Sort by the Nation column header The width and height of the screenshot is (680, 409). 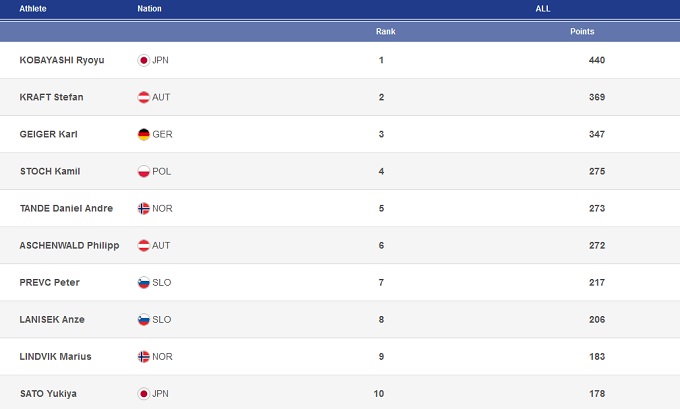(x=149, y=9)
